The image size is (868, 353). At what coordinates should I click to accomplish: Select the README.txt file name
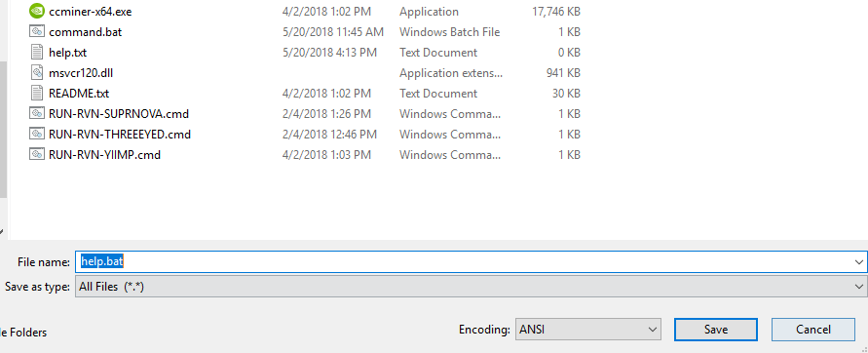pyautogui.click(x=79, y=93)
